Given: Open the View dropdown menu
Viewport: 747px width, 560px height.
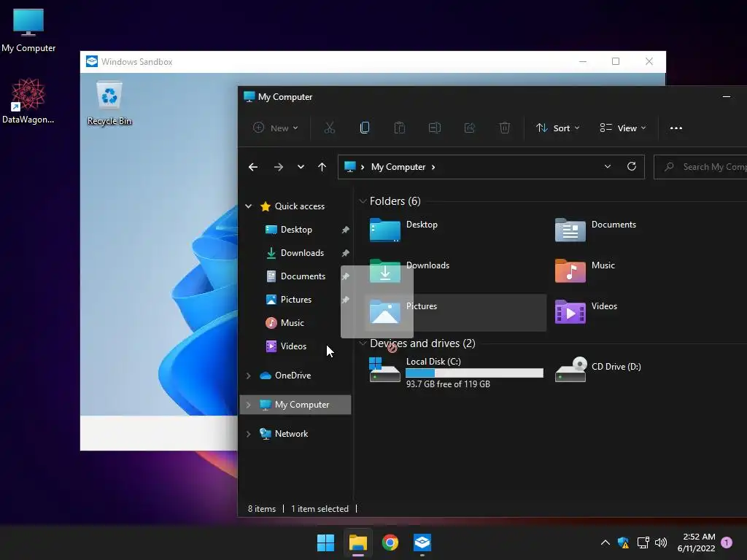Looking at the screenshot, I should coord(623,128).
